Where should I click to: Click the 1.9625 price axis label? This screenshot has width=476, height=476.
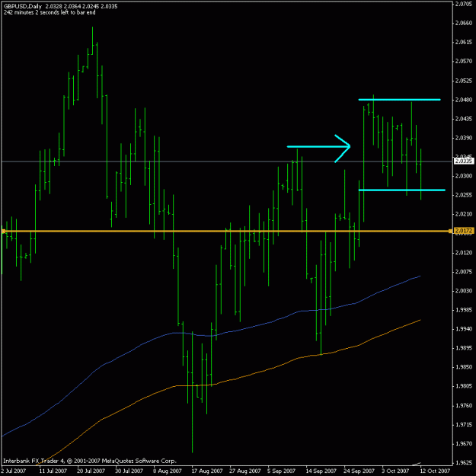point(464,463)
